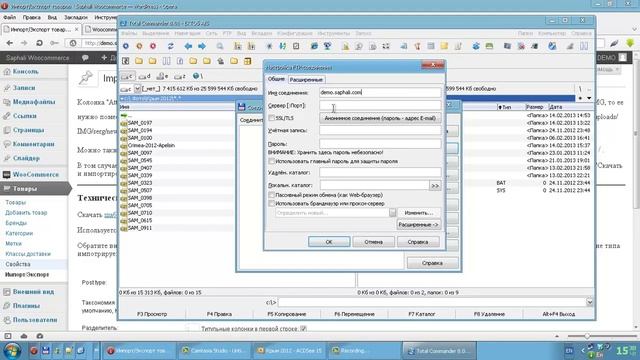The width and height of the screenshot is (640, 360).
Task: Switch to ACDSee taskbar button
Action: pyautogui.click(x=290, y=351)
